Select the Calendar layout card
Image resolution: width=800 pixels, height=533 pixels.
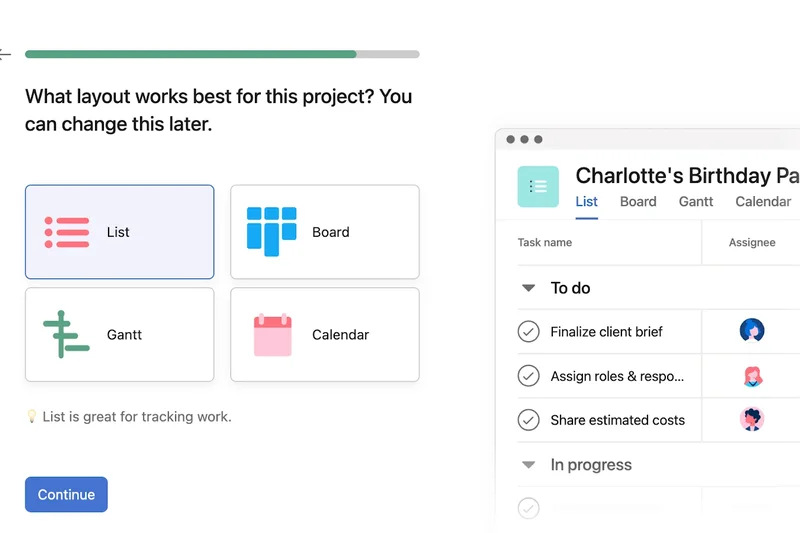point(324,335)
